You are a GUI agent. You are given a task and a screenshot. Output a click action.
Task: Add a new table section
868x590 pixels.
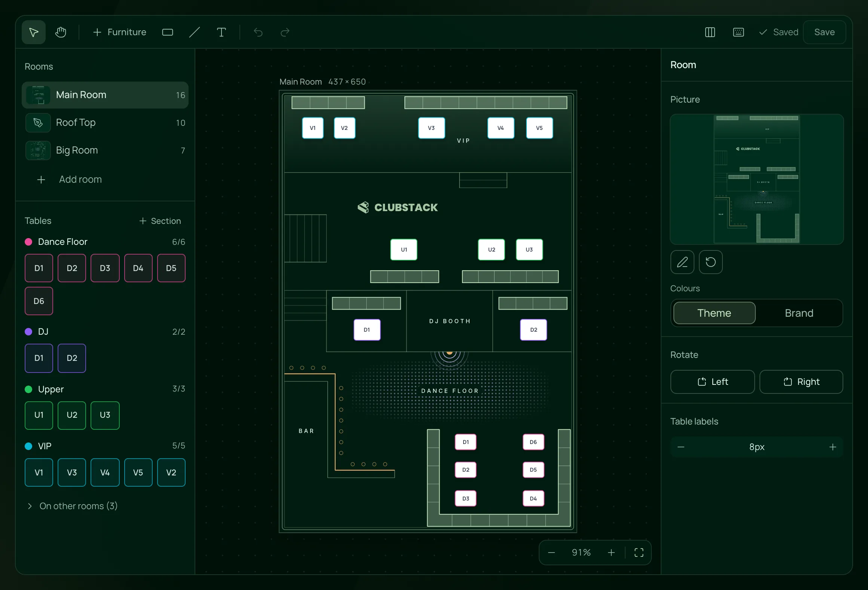[x=160, y=221]
